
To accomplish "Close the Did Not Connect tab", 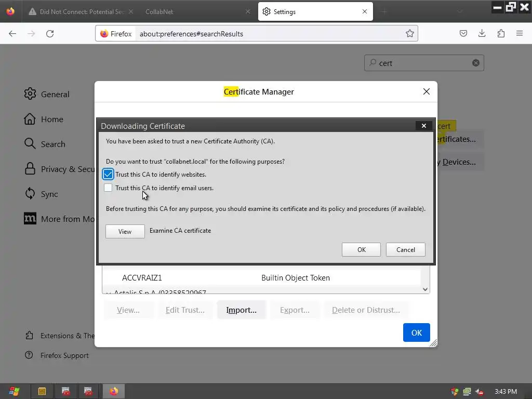I will (131, 11).
